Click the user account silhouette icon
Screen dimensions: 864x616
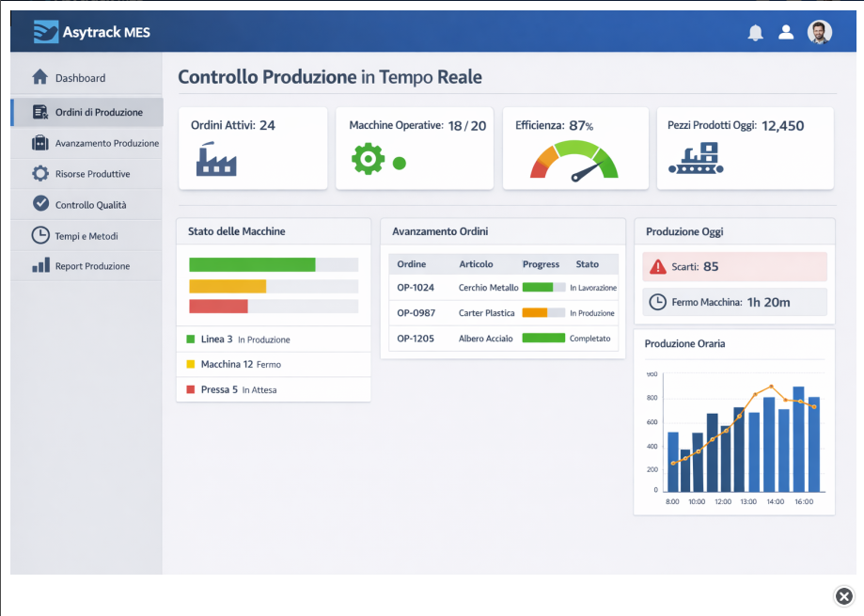(786, 32)
